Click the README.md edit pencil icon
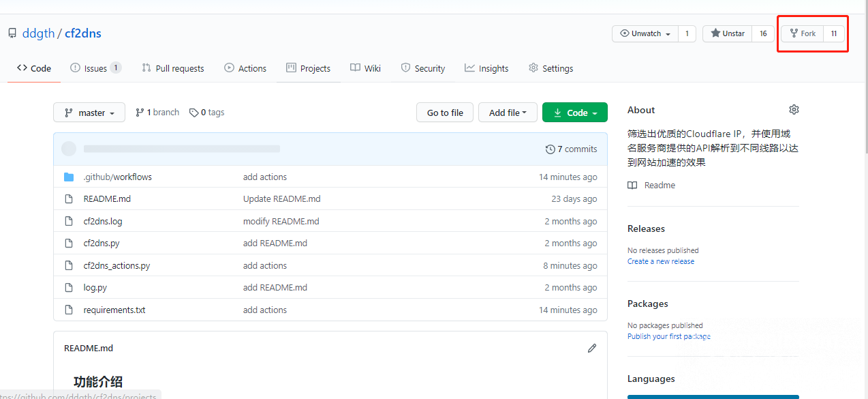This screenshot has width=868, height=399. 592,348
